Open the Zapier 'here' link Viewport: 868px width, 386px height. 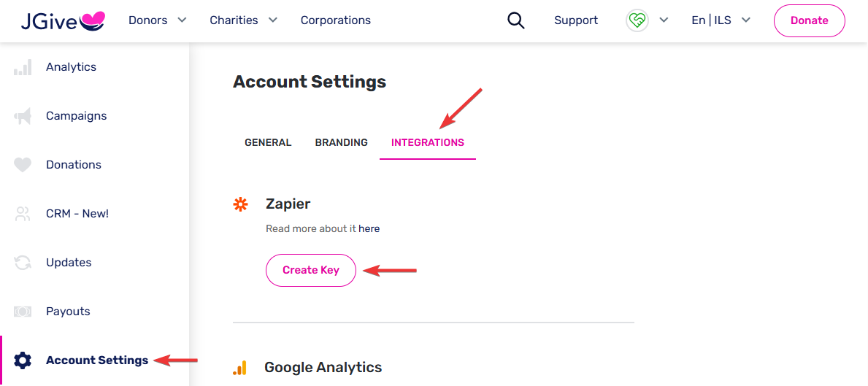click(369, 228)
